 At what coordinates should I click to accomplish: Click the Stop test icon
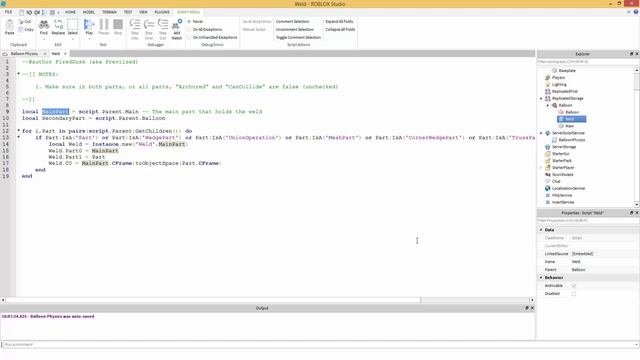[118, 24]
